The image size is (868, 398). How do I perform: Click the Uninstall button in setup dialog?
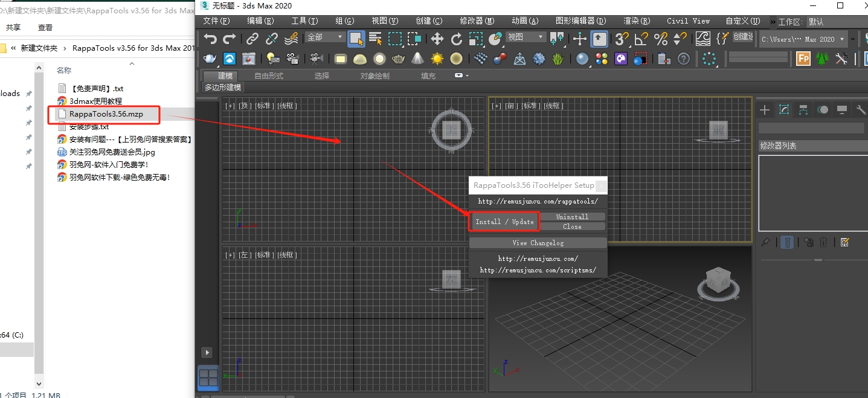572,217
